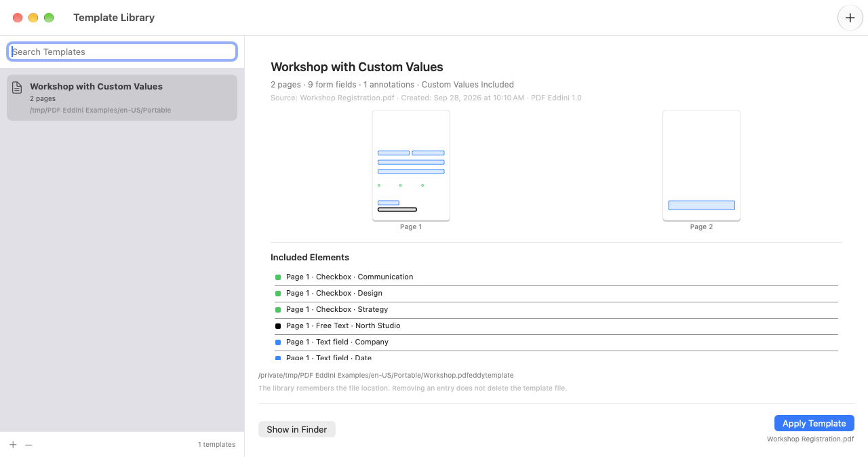
Task: Zoom the window with the green button
Action: 49,18
